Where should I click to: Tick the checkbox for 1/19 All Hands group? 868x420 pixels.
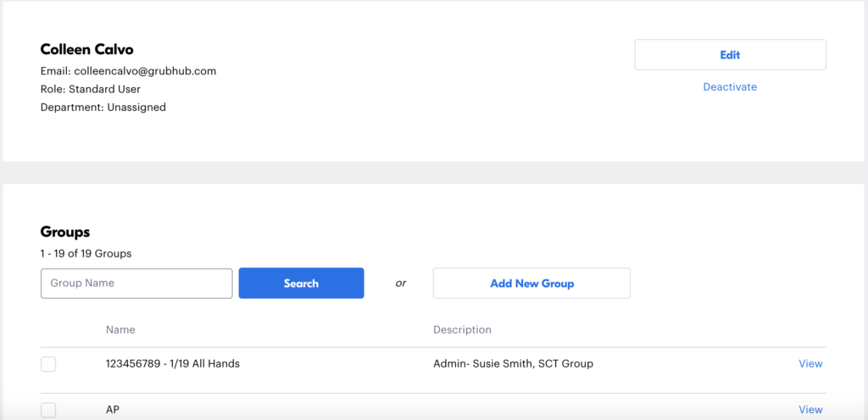tap(48, 364)
